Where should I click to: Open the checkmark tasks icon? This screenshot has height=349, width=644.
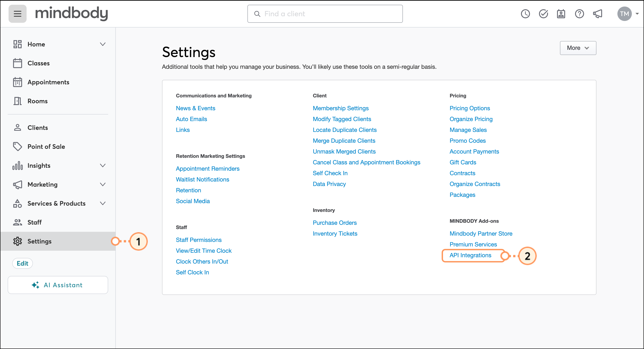coord(543,14)
